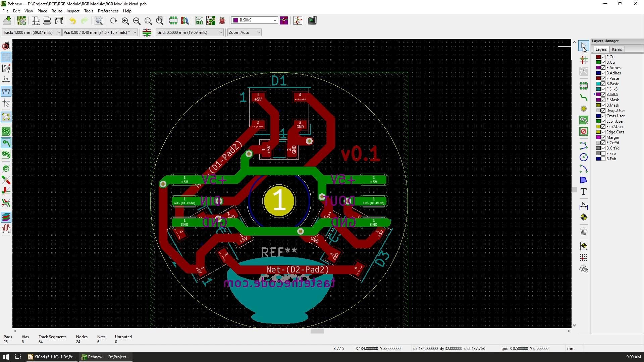Uncheck the F.Cu layer visibility

click(x=603, y=57)
